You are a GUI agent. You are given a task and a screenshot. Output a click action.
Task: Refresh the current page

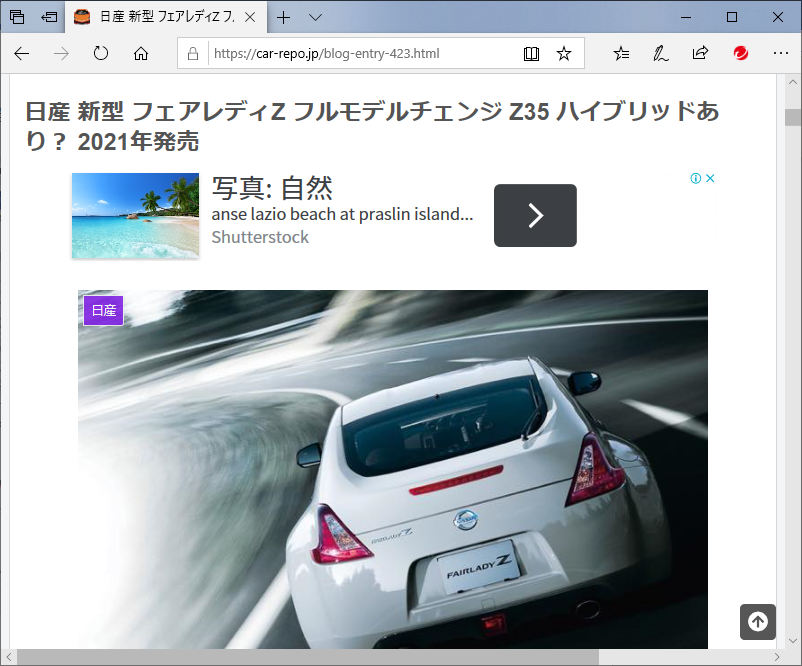coord(101,54)
